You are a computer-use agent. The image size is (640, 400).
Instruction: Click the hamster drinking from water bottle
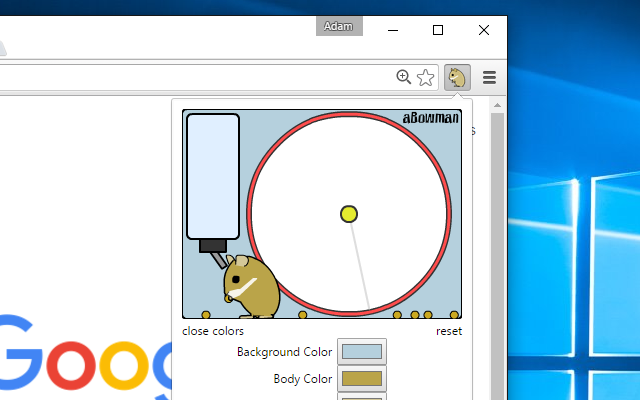tap(250, 287)
